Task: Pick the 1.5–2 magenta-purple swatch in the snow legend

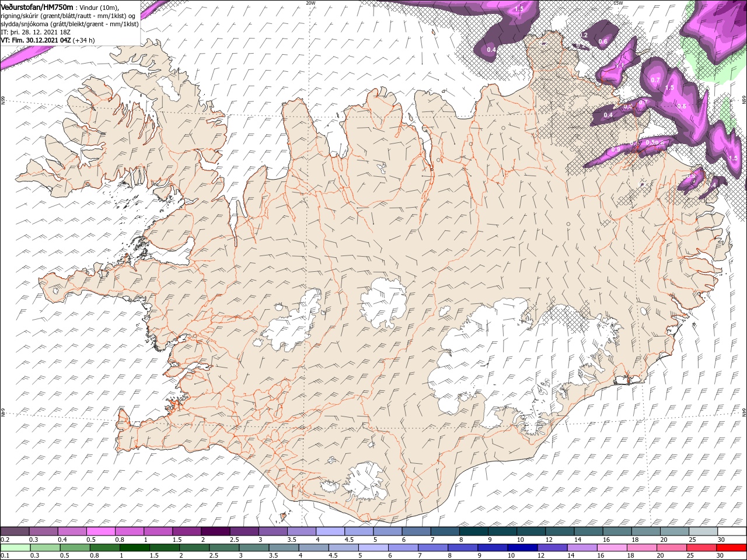Action: pyautogui.click(x=187, y=531)
